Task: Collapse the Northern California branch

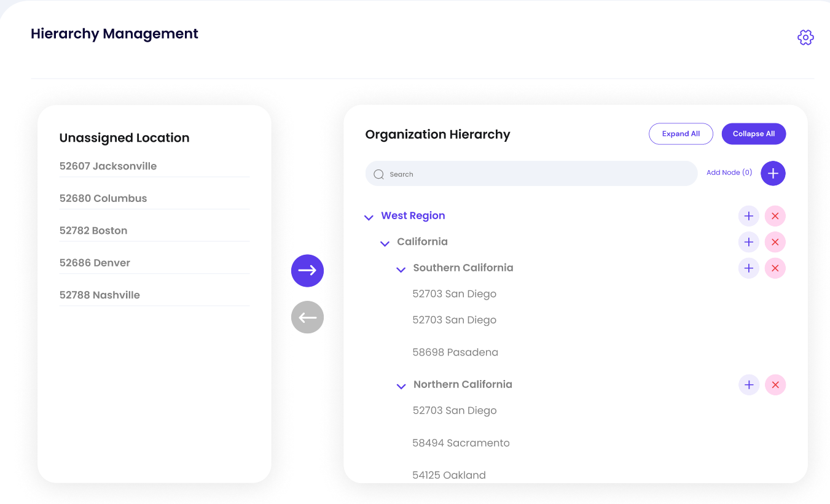Action: click(401, 386)
